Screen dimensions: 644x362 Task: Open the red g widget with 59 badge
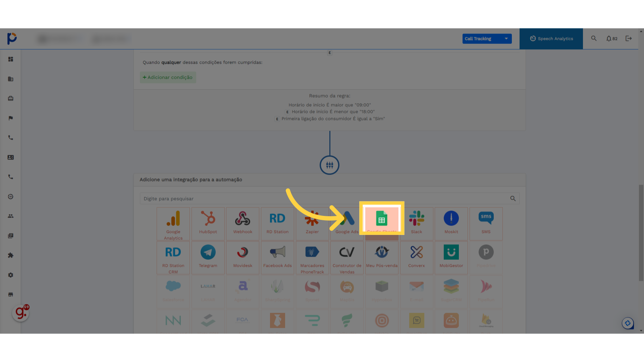(x=21, y=313)
